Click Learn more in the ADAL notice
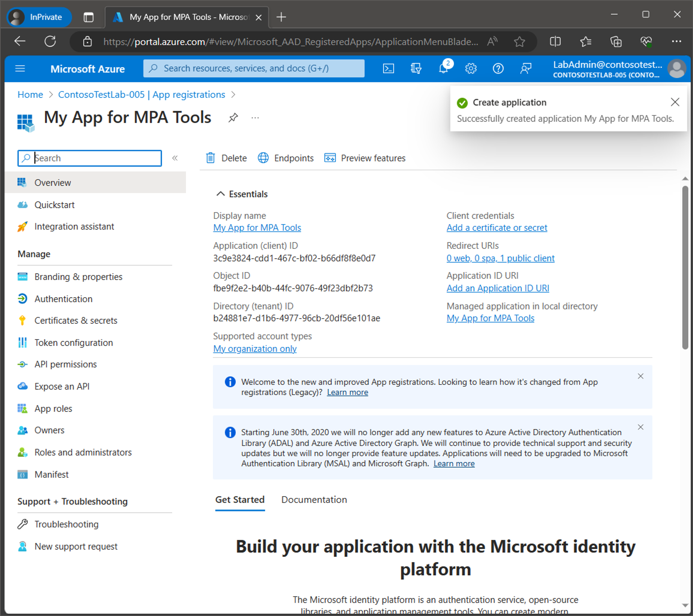This screenshot has height=616, width=693. (454, 464)
